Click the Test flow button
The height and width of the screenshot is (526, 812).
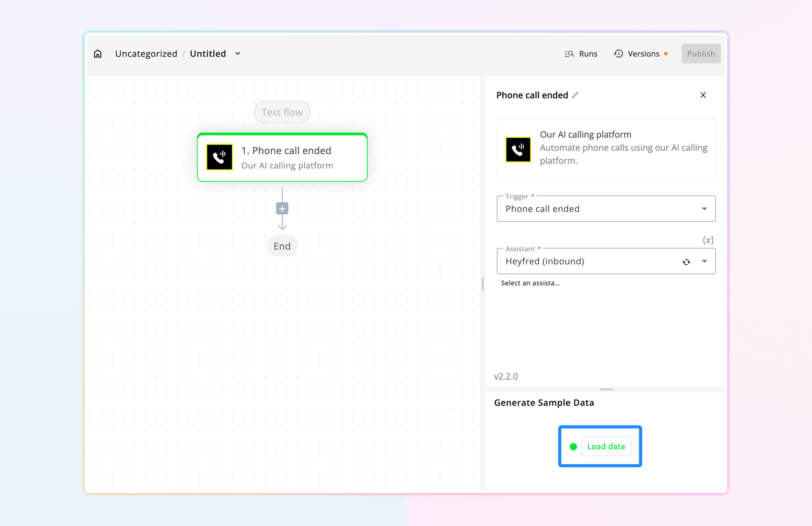click(282, 112)
